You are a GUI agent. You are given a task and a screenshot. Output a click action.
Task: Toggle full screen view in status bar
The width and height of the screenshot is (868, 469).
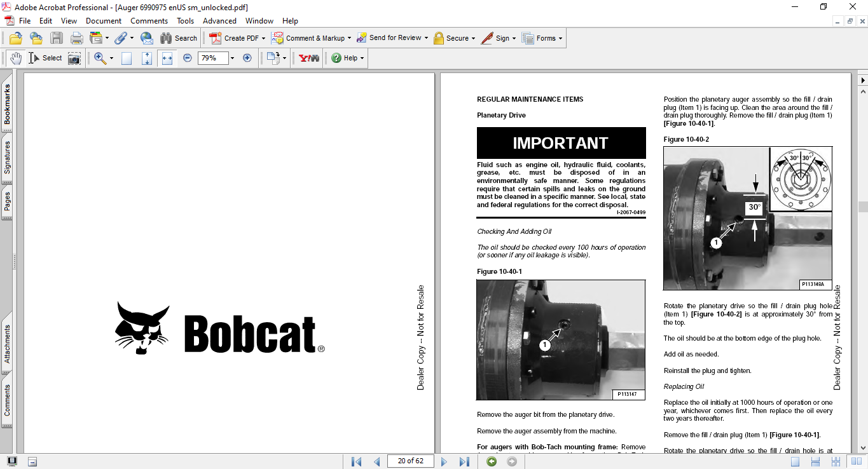coord(12,461)
